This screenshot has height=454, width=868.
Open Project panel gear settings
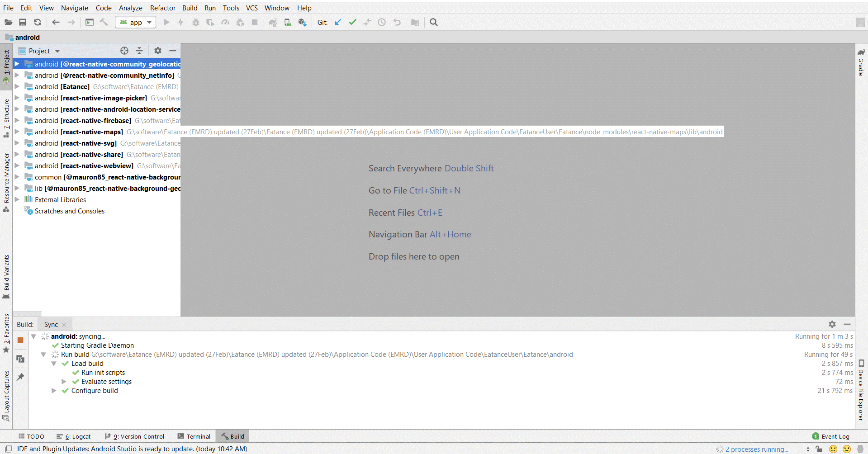(157, 51)
